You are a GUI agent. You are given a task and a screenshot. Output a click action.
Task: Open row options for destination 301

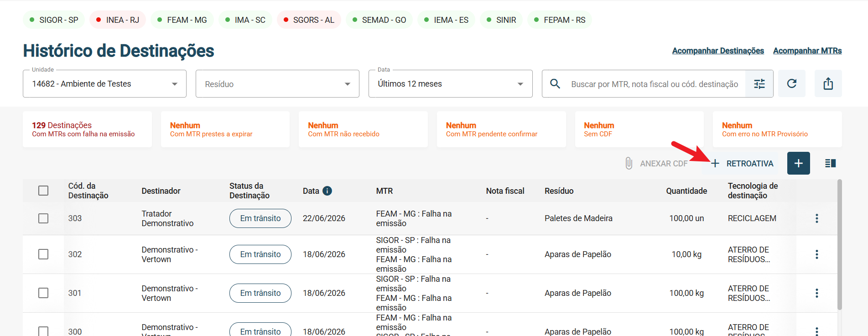click(x=817, y=293)
